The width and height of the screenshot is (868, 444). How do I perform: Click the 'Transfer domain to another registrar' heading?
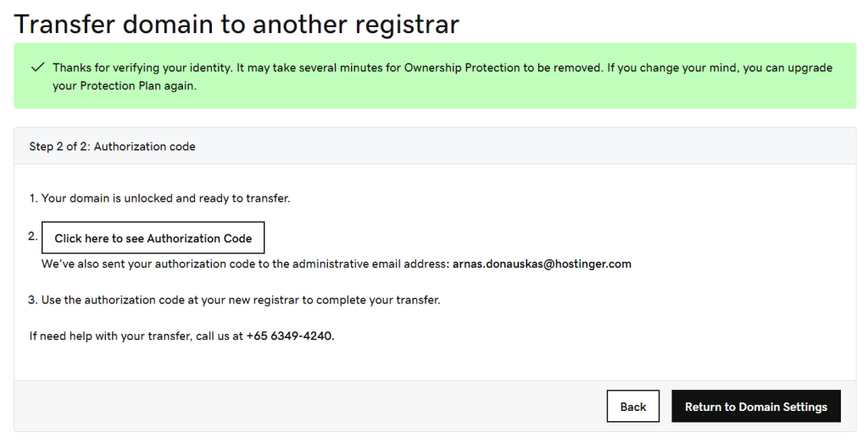click(x=237, y=24)
